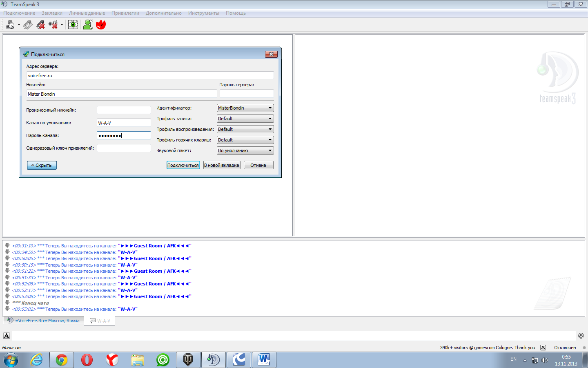Launch Internet Explorer from taskbar
Viewport: 588px width, 368px height.
click(x=37, y=360)
